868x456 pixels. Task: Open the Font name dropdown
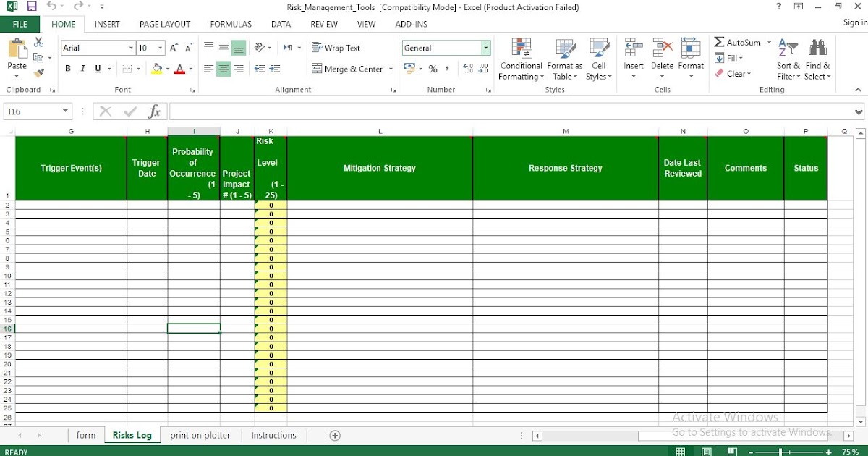tap(132, 48)
